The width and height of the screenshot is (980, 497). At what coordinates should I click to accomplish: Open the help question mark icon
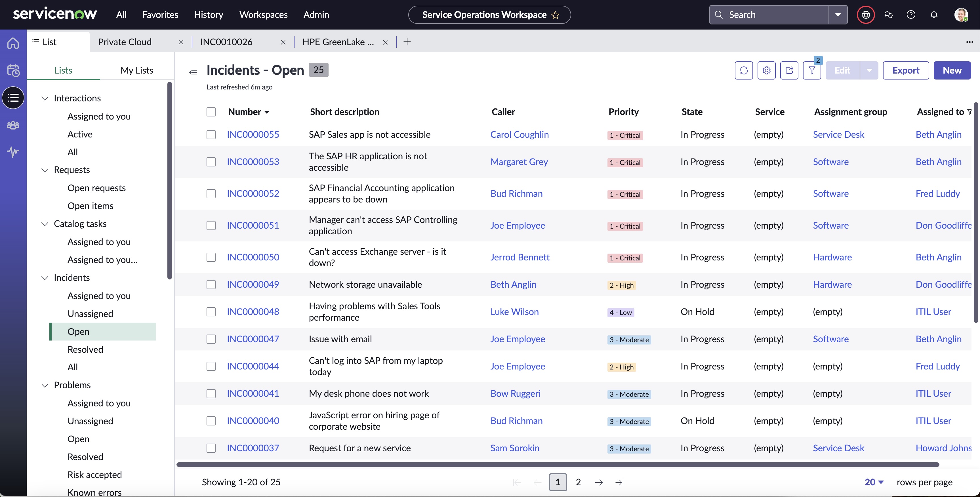(x=911, y=15)
